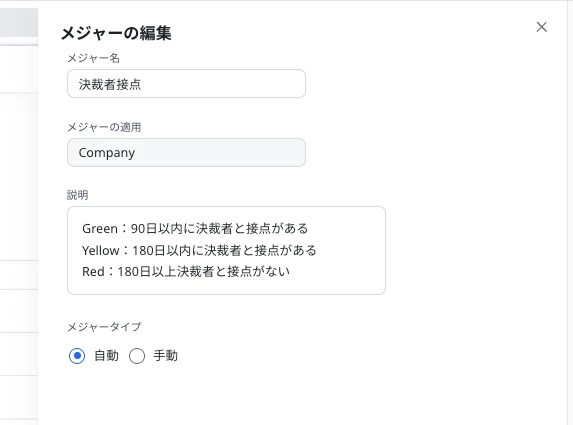This screenshot has height=425, width=573.
Task: Click the dimmed background list on left
Action: 19,234
